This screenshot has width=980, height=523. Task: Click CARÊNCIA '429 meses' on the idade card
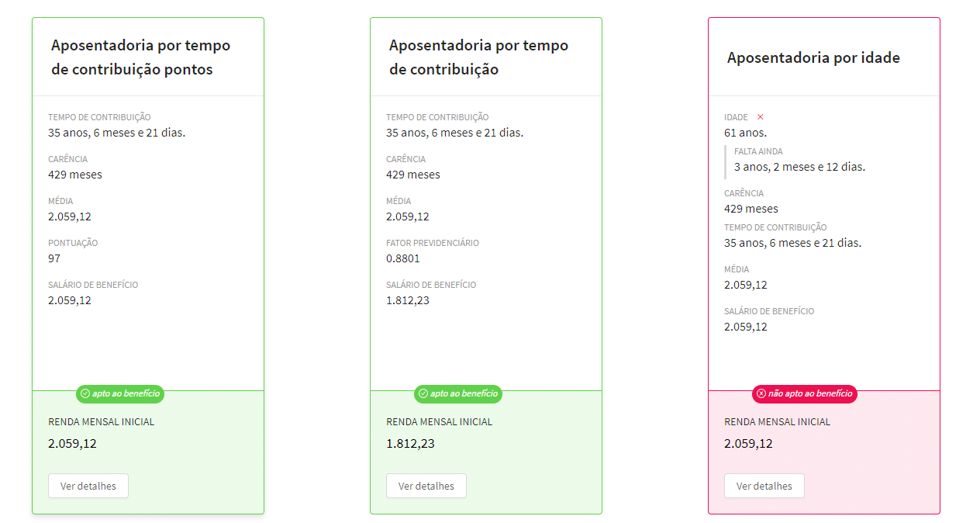tap(751, 208)
